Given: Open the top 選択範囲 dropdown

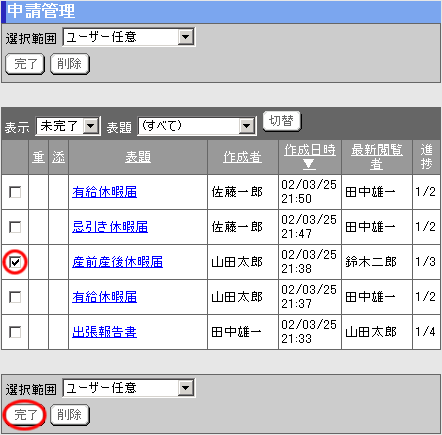Looking at the screenshot, I should (x=129, y=37).
